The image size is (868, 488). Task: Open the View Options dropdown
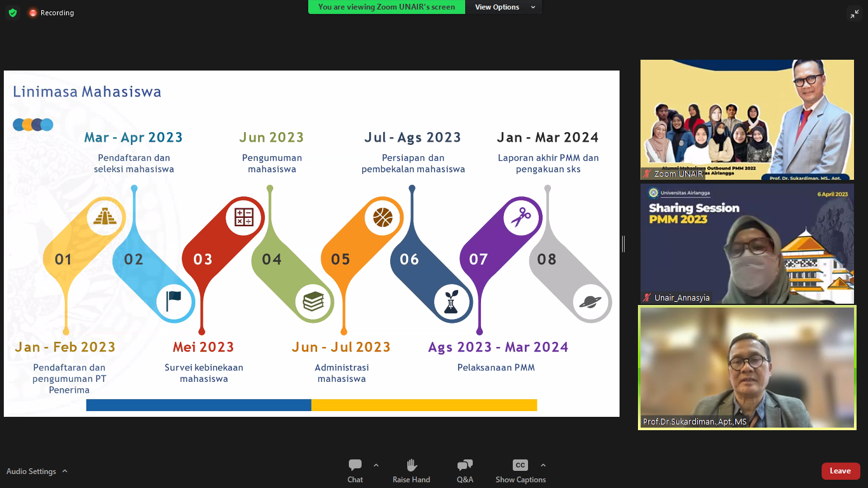coord(505,7)
